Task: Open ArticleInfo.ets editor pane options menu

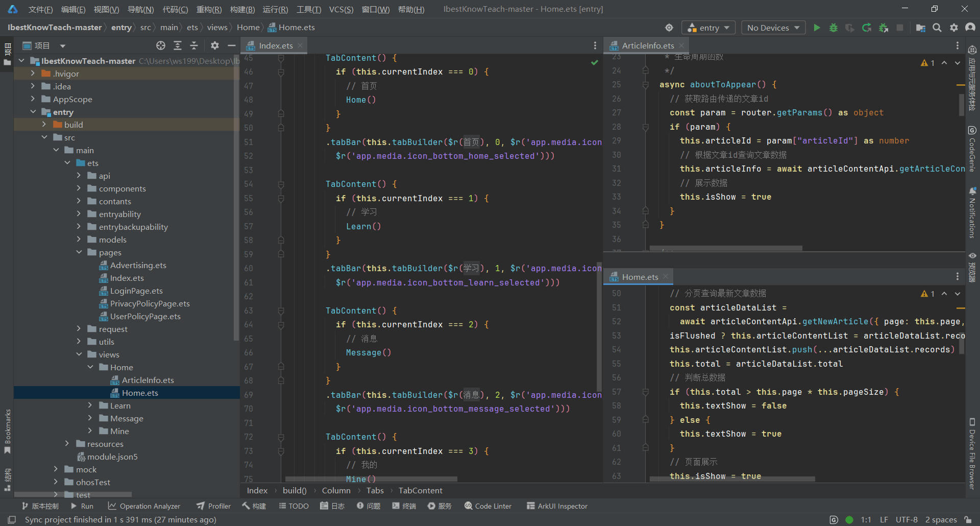Action: coord(958,45)
